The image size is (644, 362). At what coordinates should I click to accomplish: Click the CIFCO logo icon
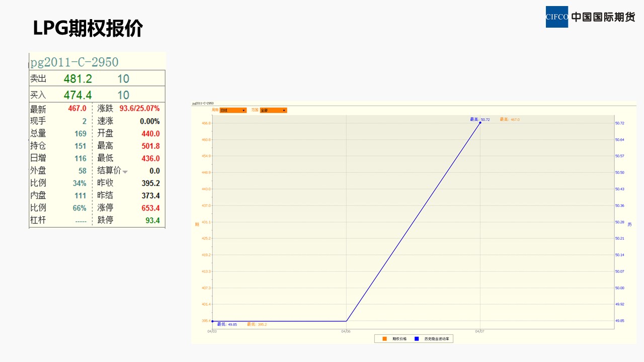(556, 17)
